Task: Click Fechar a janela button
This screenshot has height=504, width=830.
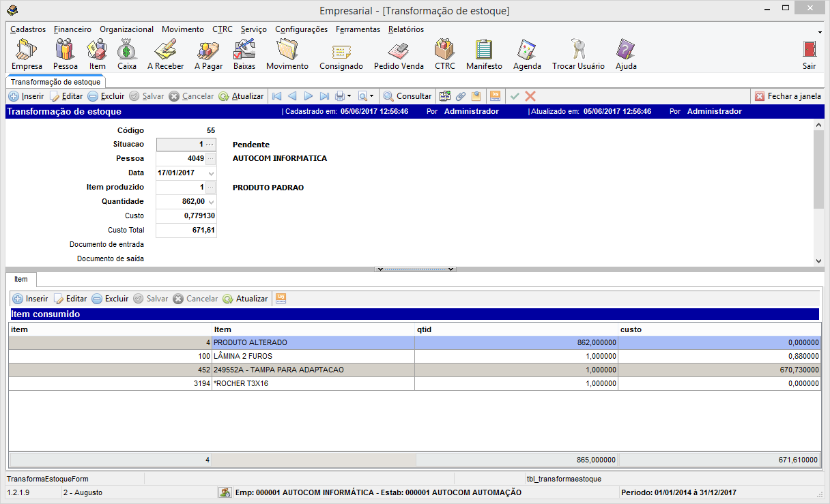Action: tap(788, 96)
